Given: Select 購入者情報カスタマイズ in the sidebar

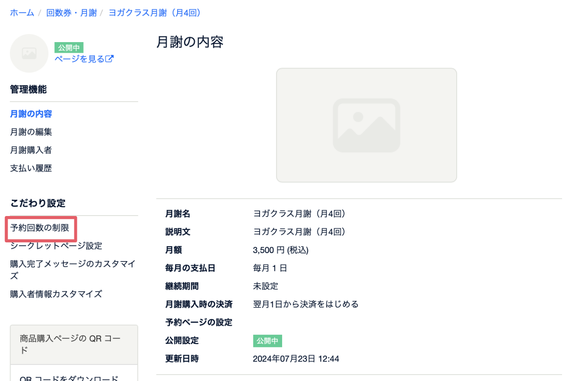Looking at the screenshot, I should point(56,294).
